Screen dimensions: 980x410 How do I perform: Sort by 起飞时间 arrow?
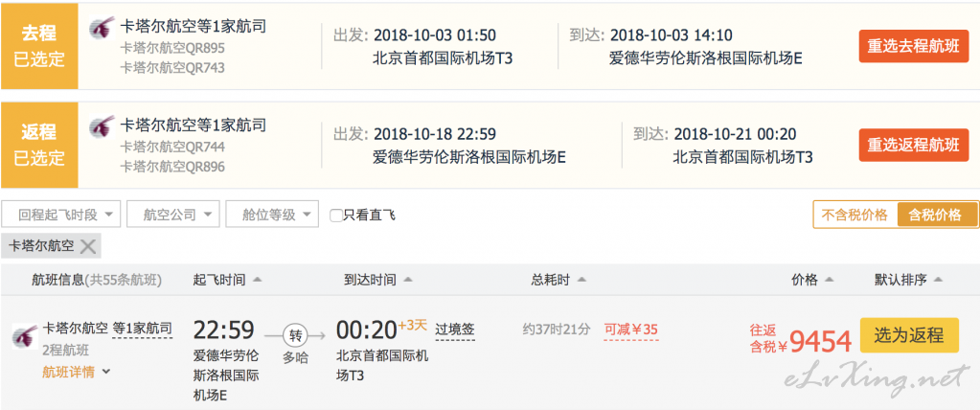[257, 280]
